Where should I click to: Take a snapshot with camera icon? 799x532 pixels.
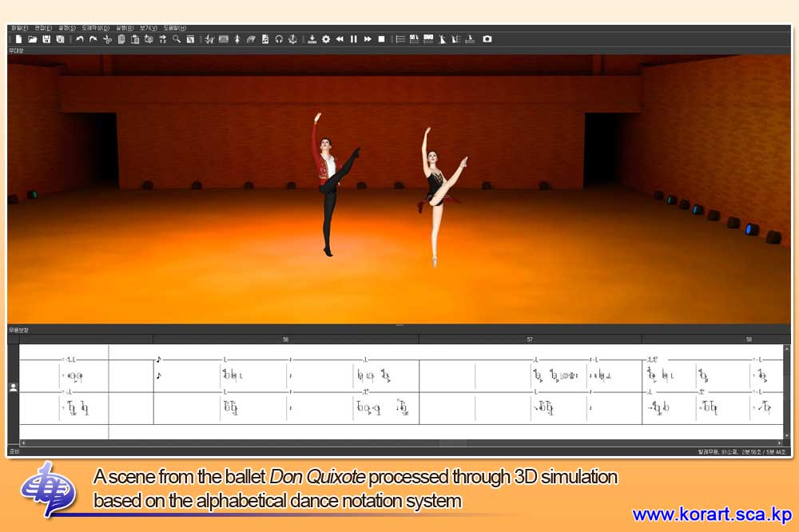pos(487,39)
